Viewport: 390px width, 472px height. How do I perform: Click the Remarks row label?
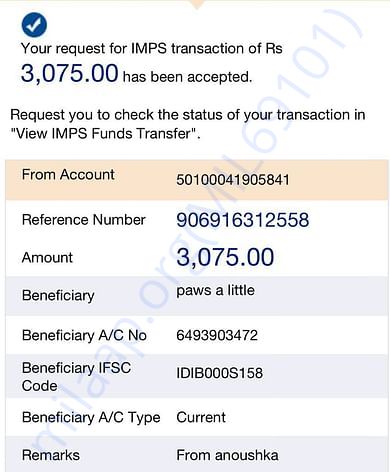tap(51, 455)
